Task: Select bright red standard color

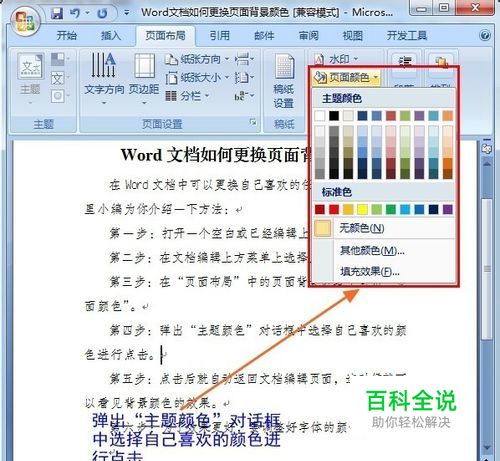Action: [334, 209]
